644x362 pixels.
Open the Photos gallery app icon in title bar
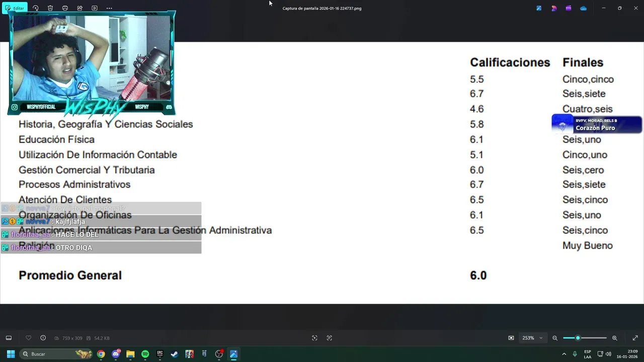[x=539, y=8]
